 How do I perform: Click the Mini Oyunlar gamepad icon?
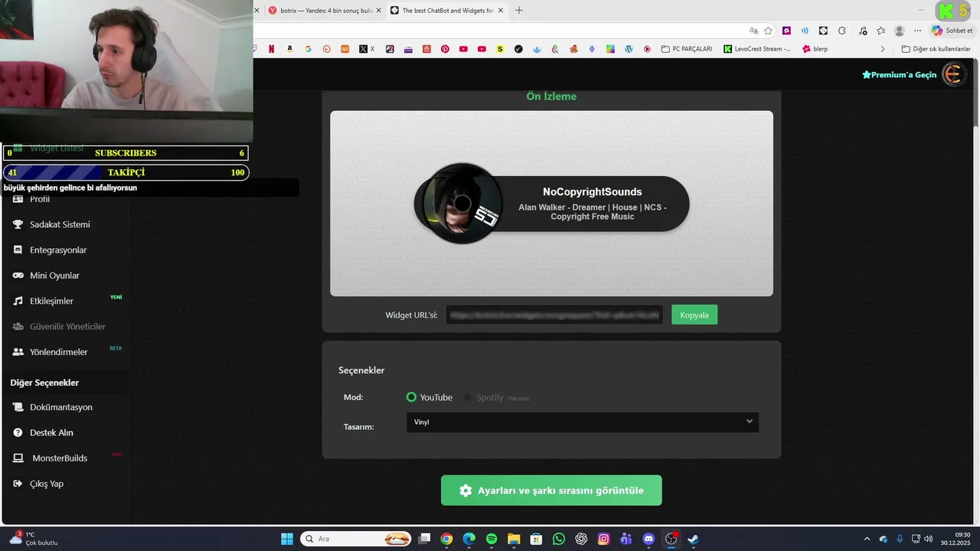18,275
